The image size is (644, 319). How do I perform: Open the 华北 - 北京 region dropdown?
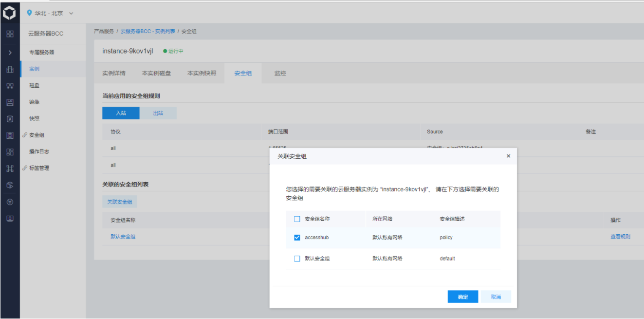coord(50,13)
